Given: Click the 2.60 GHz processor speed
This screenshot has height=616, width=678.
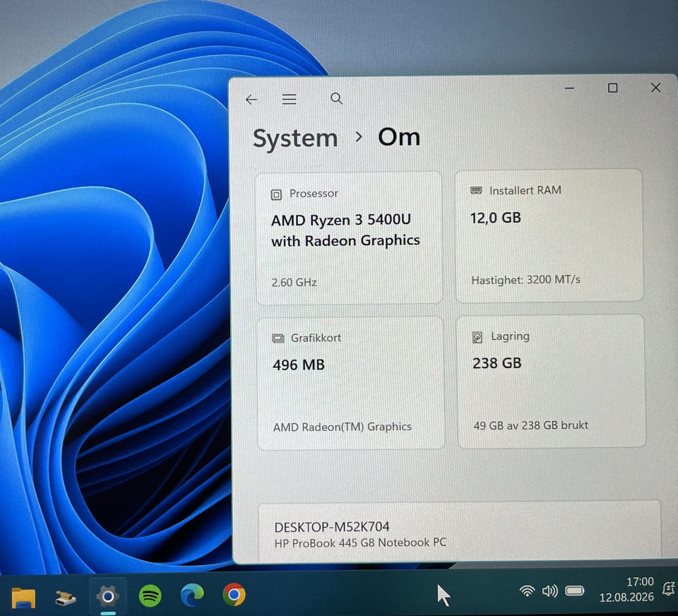Looking at the screenshot, I should pyautogui.click(x=294, y=283).
